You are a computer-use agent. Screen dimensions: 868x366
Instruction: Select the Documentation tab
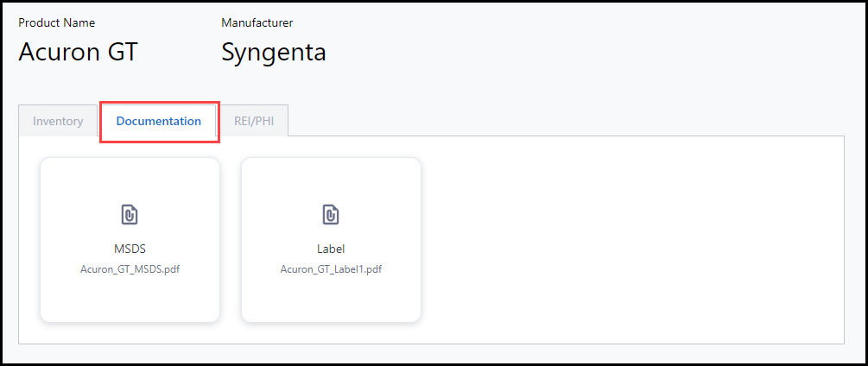(159, 121)
